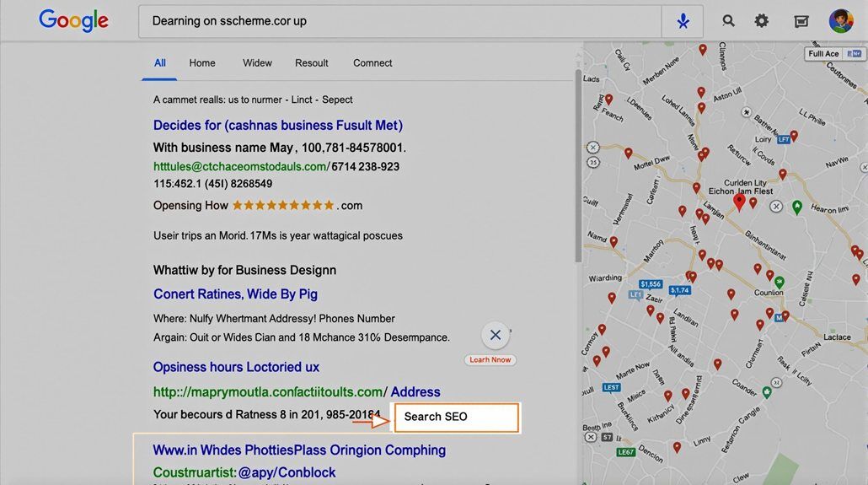868x485 pixels.
Task: Open the Connect tab
Action: [x=372, y=63]
